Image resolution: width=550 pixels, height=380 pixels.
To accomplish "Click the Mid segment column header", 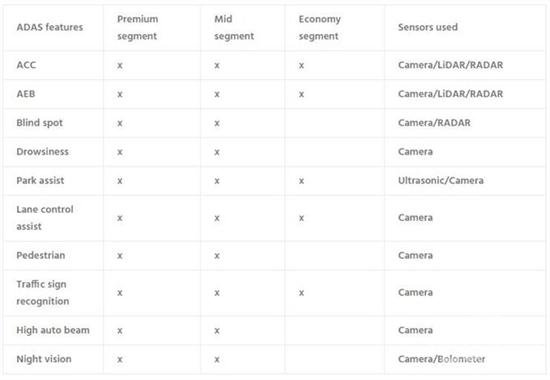I will 234,27.
